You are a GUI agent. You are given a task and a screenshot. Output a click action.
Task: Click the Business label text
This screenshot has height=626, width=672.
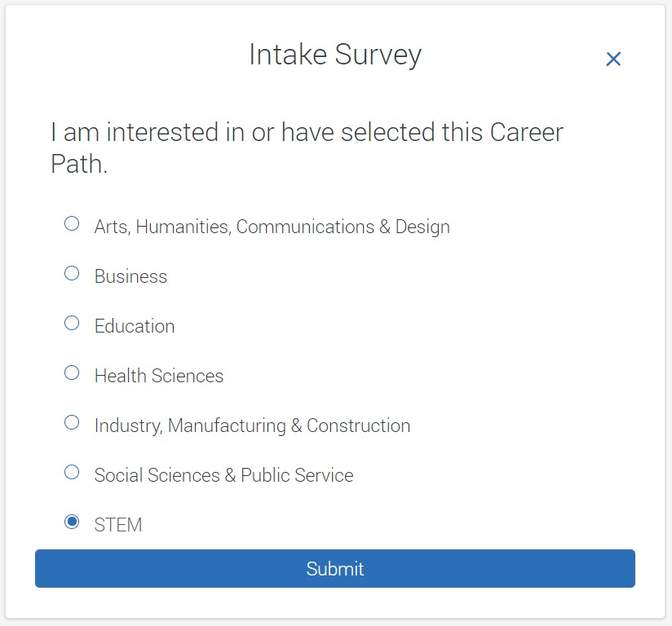pos(130,276)
